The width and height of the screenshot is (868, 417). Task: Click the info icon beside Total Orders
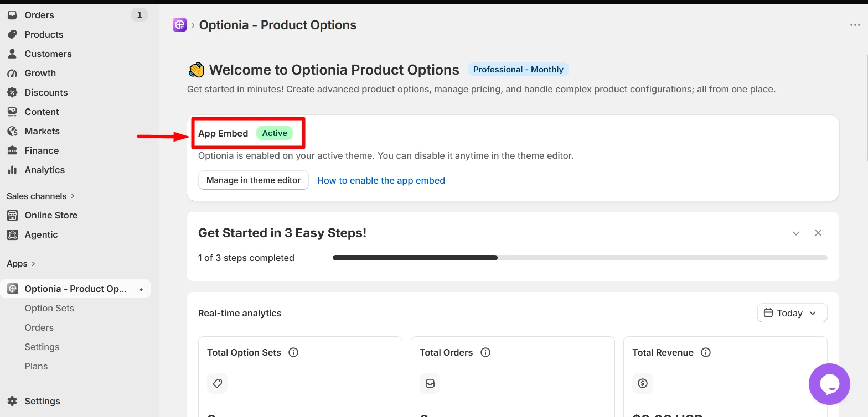pos(485,352)
